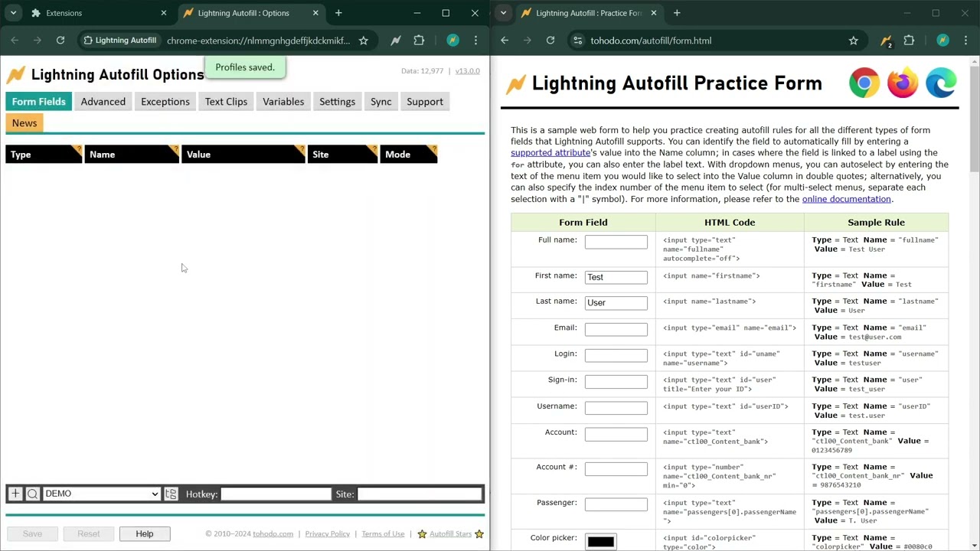Open the Variables tab
The image size is (980, 551).
(x=283, y=102)
